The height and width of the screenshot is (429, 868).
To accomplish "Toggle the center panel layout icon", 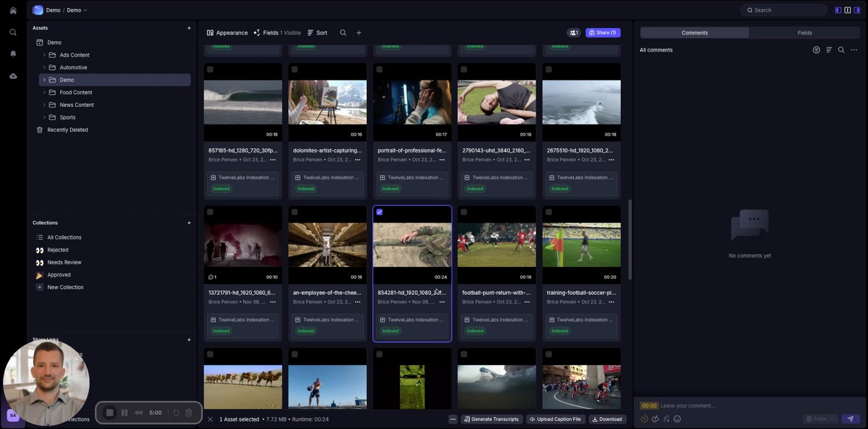I will [x=848, y=10].
